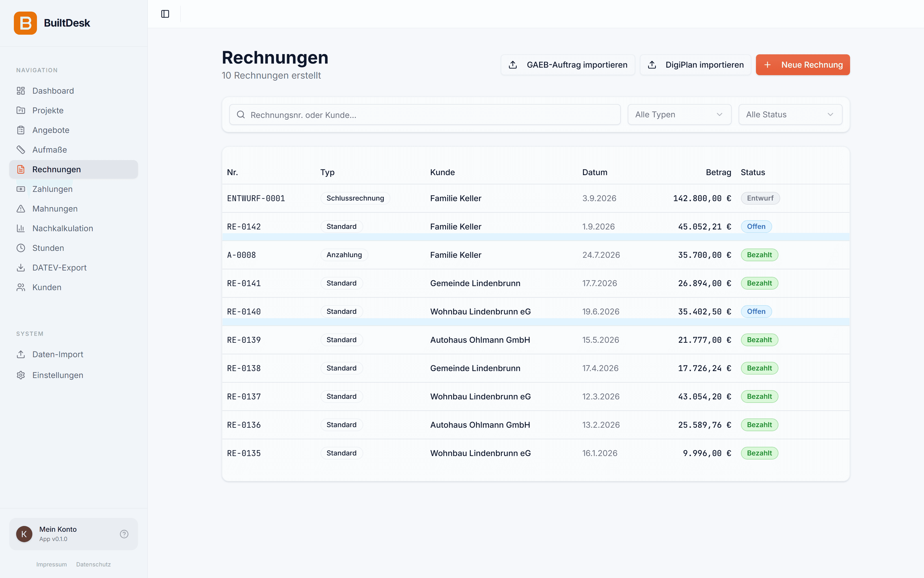924x578 pixels.
Task: Sort by the Betrag column header
Action: click(x=718, y=173)
